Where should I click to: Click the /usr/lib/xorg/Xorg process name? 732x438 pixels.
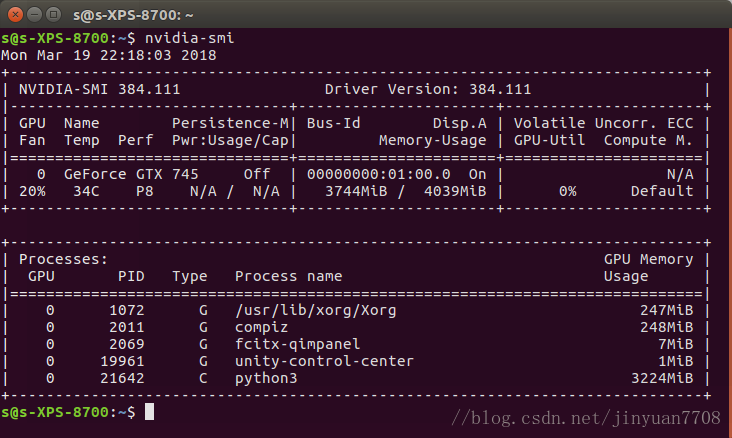[315, 310]
